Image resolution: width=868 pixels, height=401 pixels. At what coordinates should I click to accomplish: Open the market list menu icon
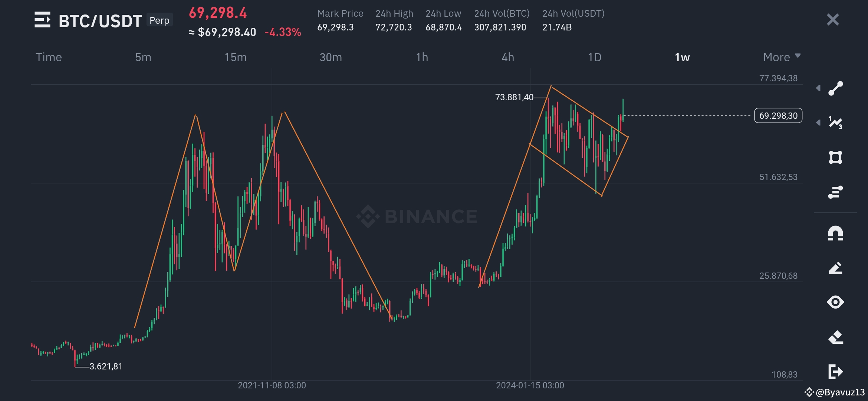coord(42,20)
